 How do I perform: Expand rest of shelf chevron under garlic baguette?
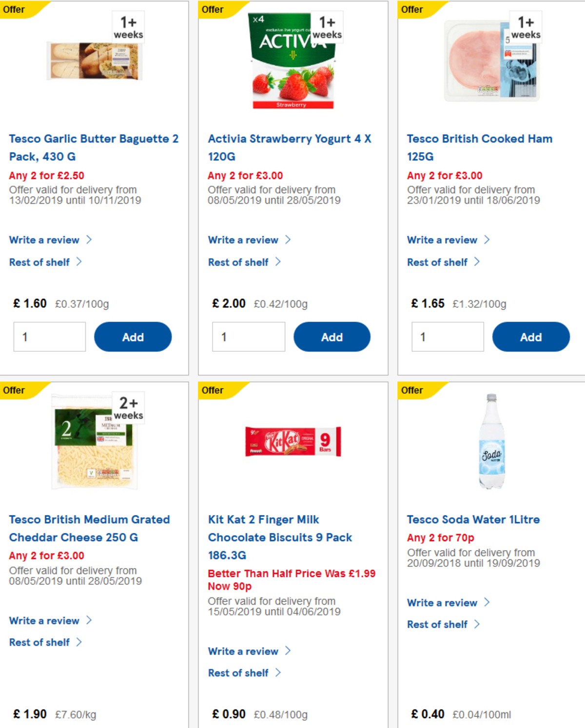(79, 262)
